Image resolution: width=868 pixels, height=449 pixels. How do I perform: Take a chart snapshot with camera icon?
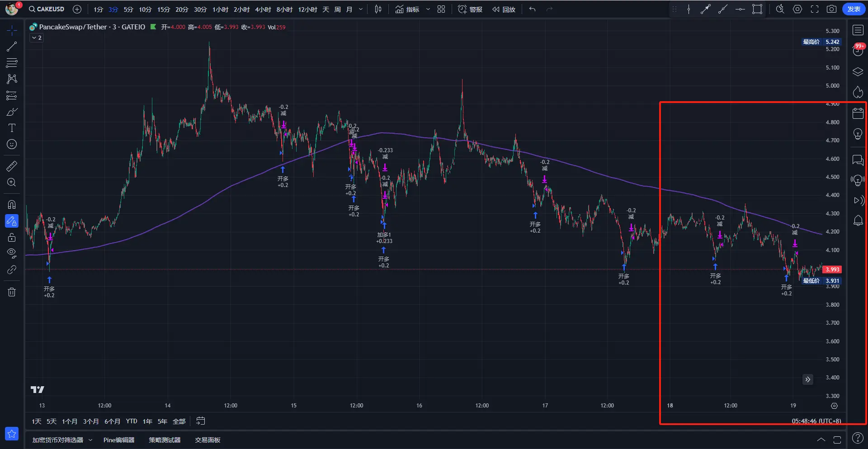831,9
